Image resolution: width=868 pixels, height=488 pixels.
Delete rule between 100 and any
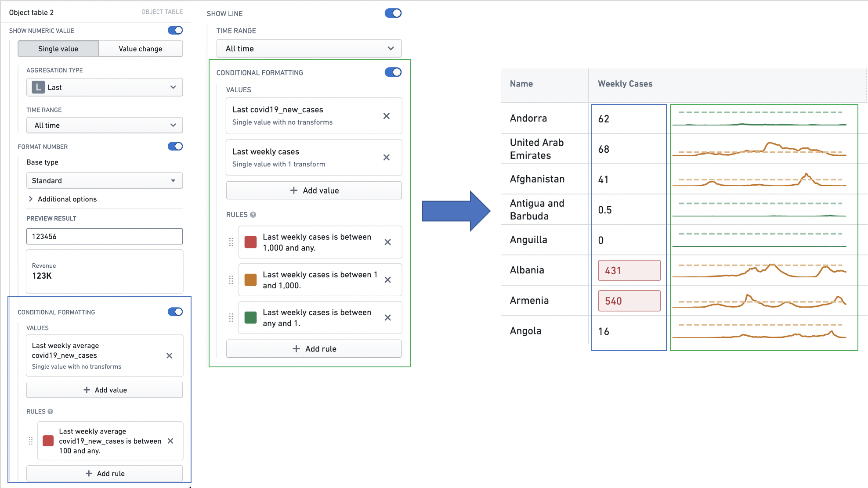pos(170,441)
